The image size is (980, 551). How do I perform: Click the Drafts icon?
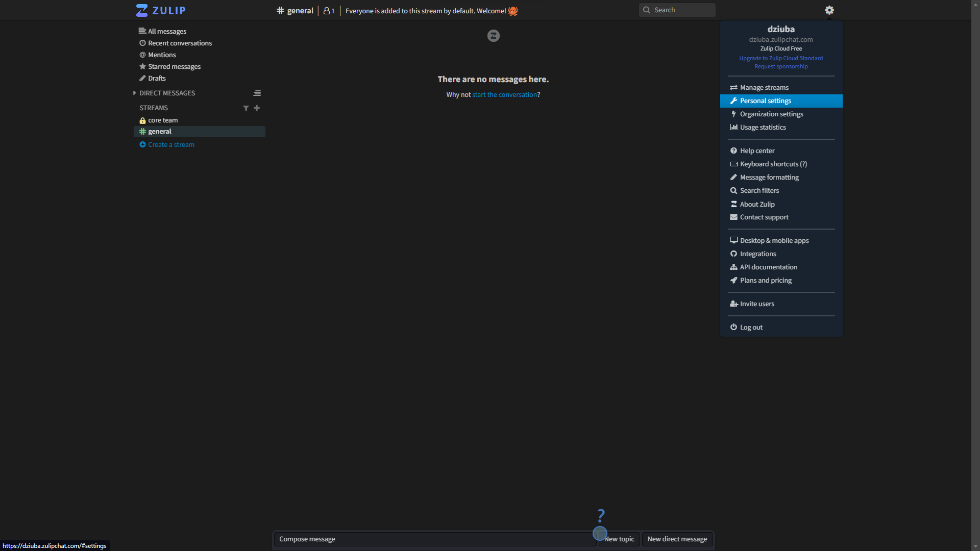tap(142, 78)
